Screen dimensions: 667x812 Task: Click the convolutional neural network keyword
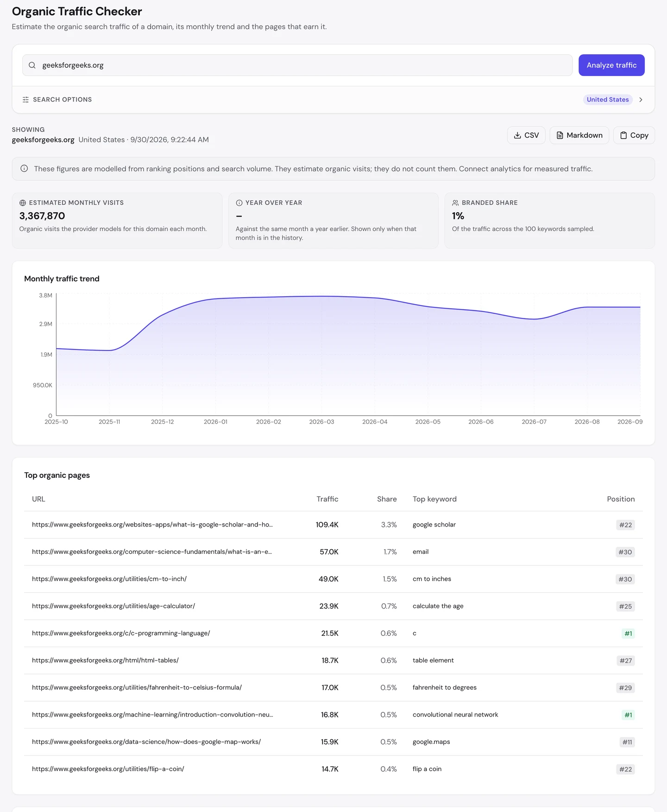point(455,715)
